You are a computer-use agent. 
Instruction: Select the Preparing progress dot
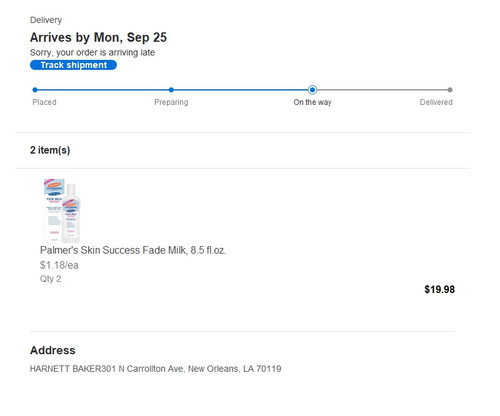(171, 90)
